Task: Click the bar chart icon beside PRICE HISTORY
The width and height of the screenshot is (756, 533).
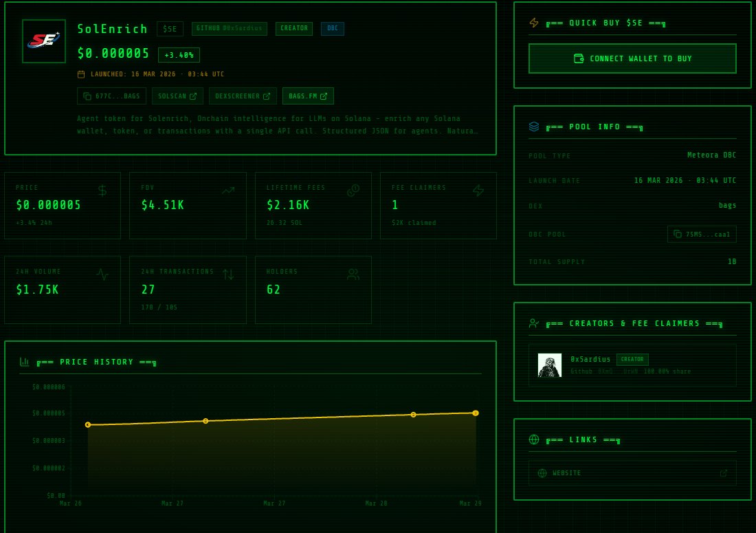Action: [x=25, y=362]
